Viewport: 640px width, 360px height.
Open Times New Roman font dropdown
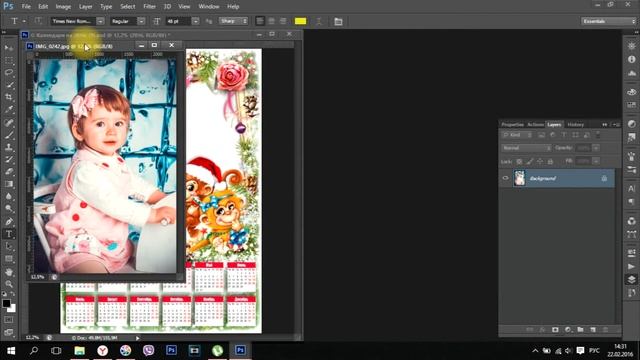100,21
